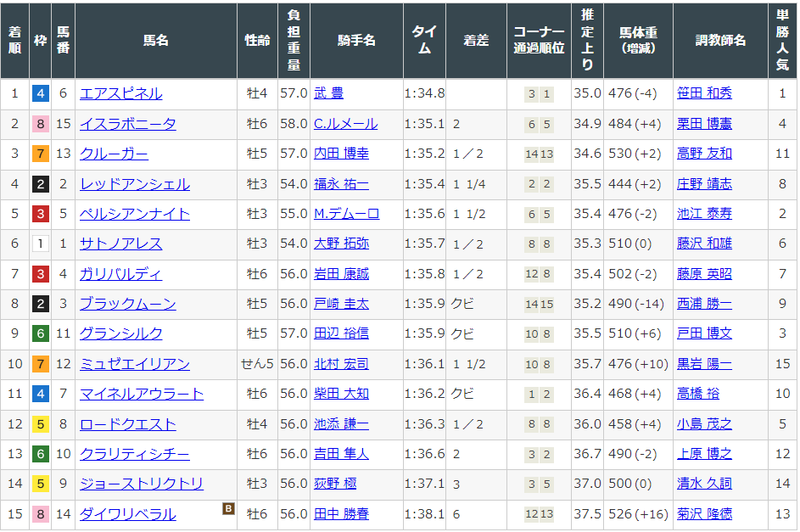800x532 pixels.
Task: Open jockey link 池添 謙一
Action: 341,424
